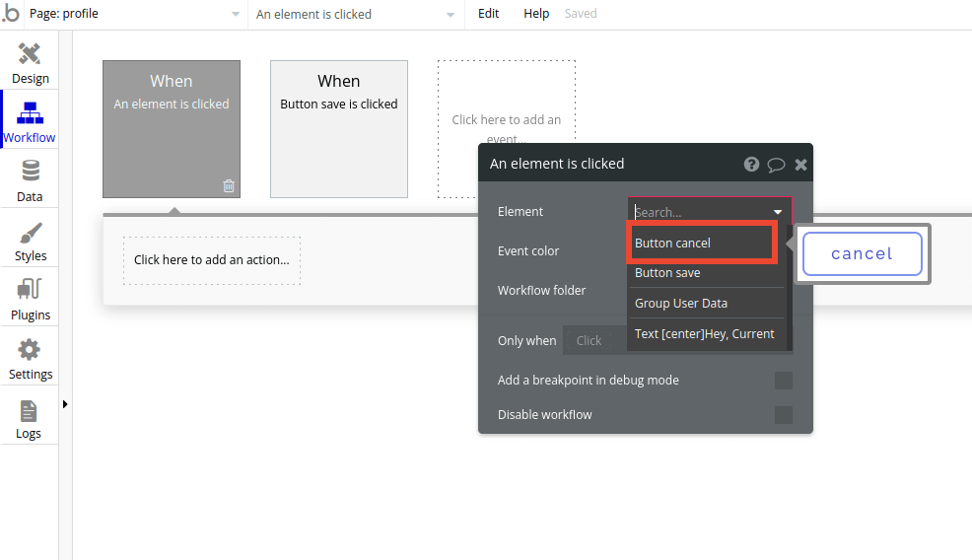
Task: Click here to add an action
Action: [212, 260]
